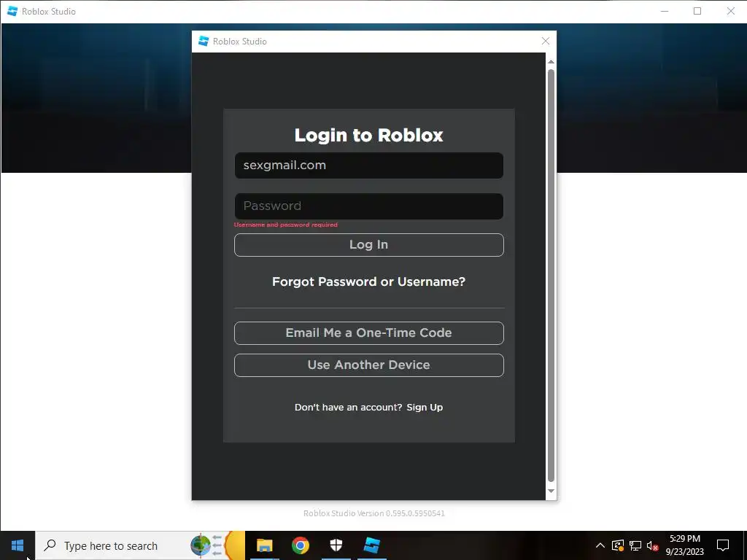Launch Google Chrome from the taskbar
This screenshot has width=747, height=560.
coord(300,545)
